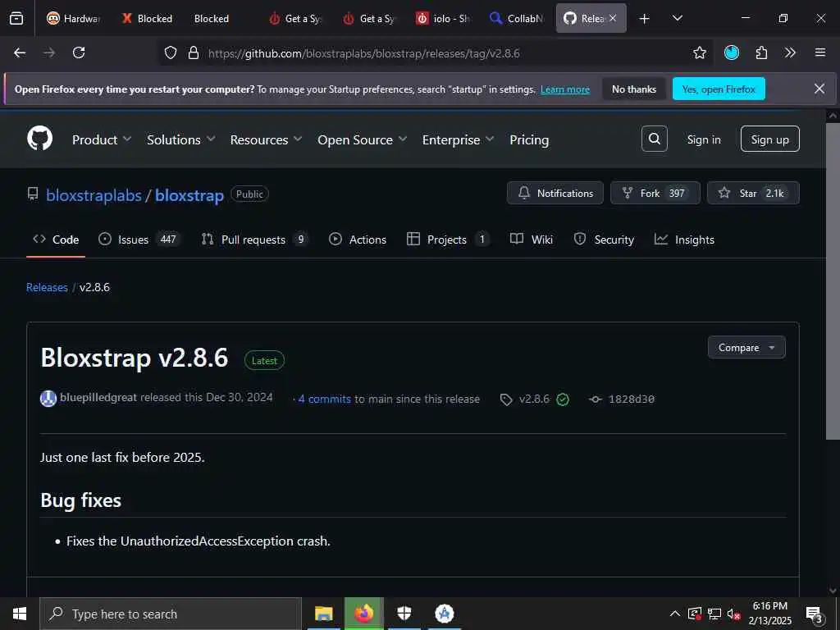
Task: Open a new tab with plus icon
Action: (645, 19)
